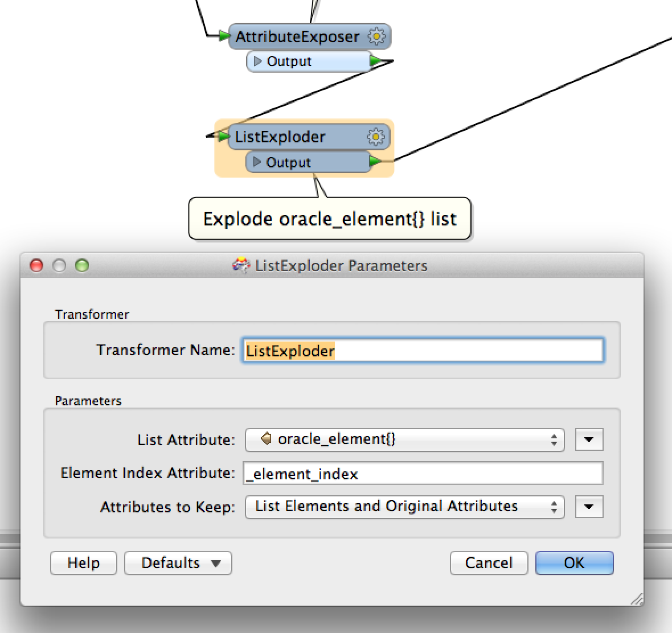Open arrow menu beside Attributes to Keep

(589, 507)
